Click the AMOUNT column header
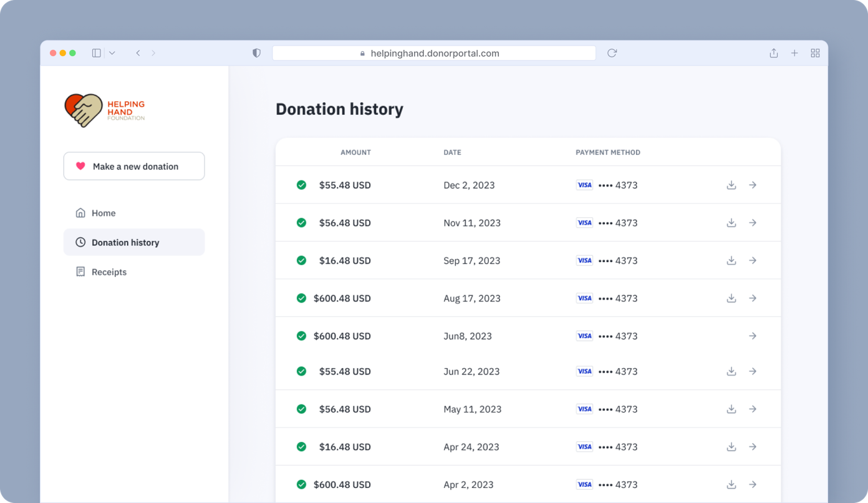868x503 pixels. pyautogui.click(x=355, y=152)
